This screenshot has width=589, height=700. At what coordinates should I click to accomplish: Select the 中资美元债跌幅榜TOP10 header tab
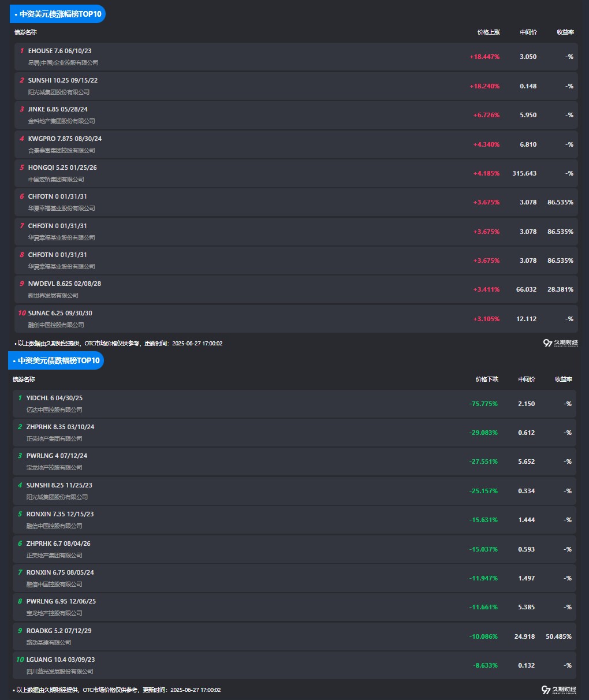(56, 360)
